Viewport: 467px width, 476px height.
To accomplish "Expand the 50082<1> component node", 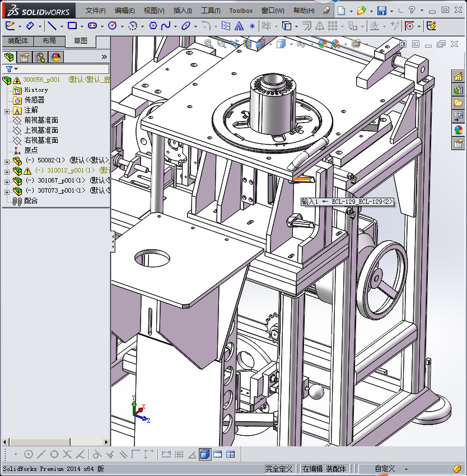I will click(7, 161).
